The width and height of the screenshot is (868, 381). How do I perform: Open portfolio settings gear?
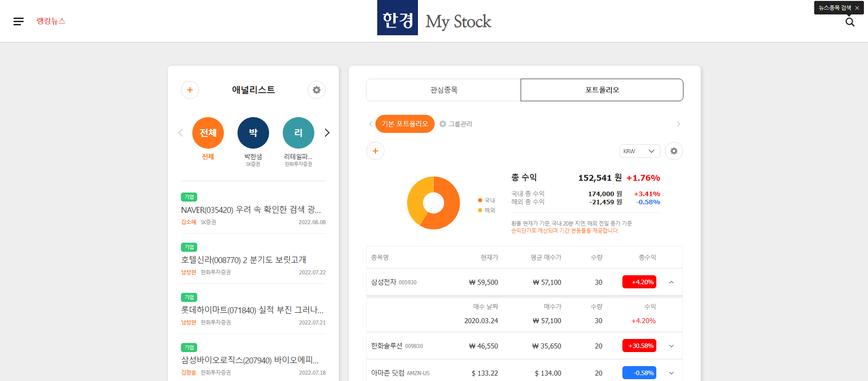(674, 151)
